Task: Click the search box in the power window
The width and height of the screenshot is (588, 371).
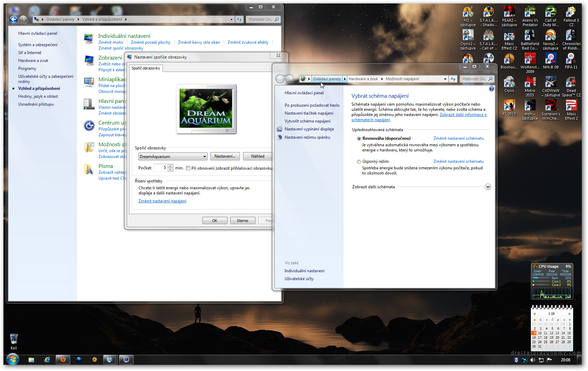Action: point(477,79)
